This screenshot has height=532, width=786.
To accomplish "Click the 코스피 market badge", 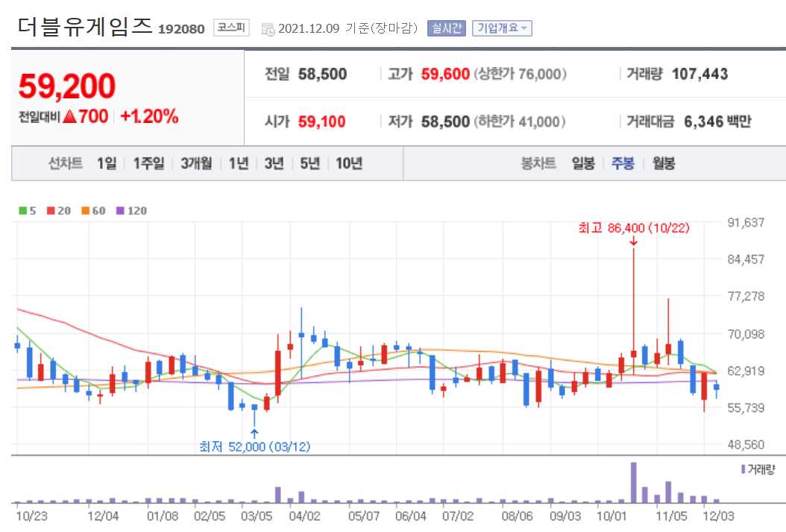I will (x=231, y=28).
